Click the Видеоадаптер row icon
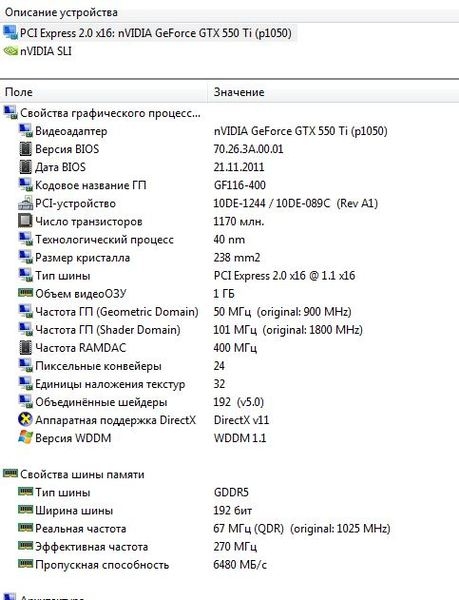Image resolution: width=459 pixels, height=600 pixels. coord(26,130)
